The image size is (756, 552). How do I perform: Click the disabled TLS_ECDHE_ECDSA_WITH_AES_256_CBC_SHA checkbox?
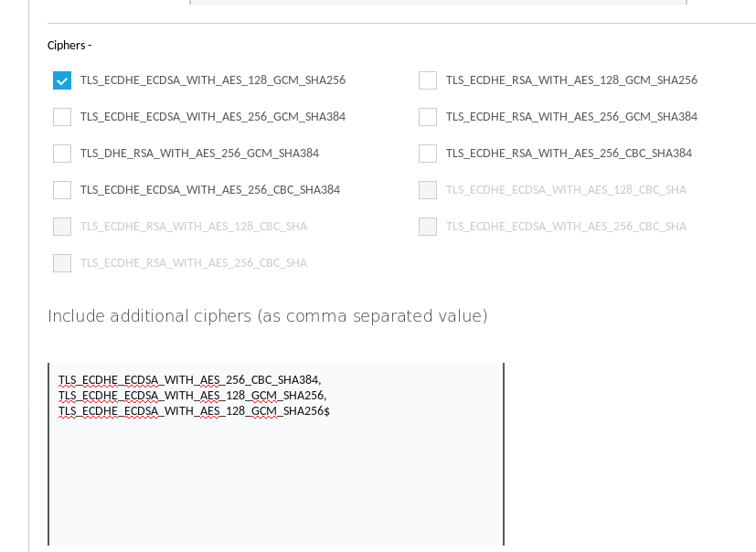[428, 227]
